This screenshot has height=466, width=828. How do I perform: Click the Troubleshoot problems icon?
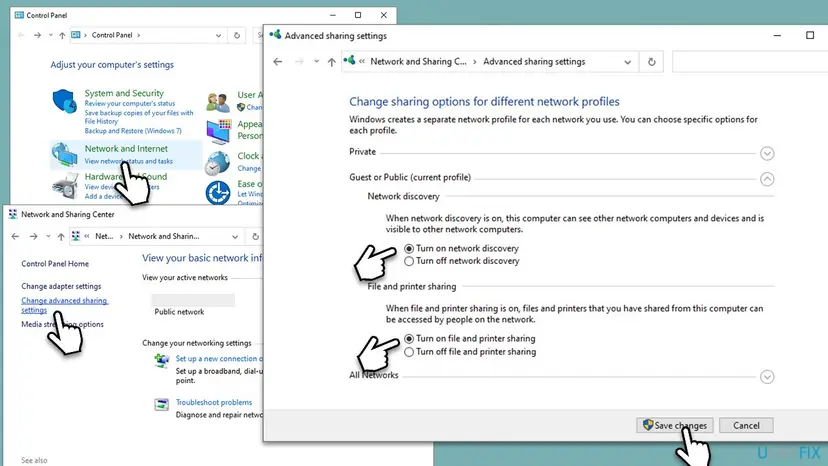pyautogui.click(x=162, y=405)
